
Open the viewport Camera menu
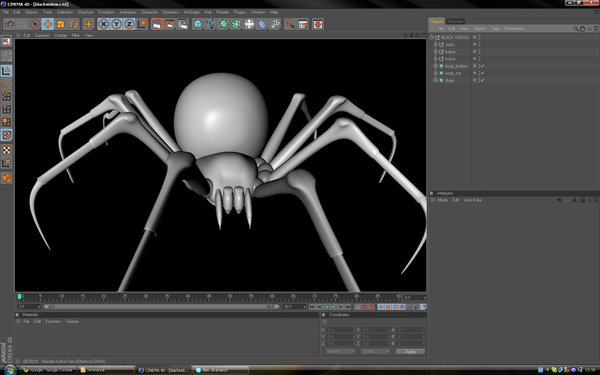(x=42, y=35)
